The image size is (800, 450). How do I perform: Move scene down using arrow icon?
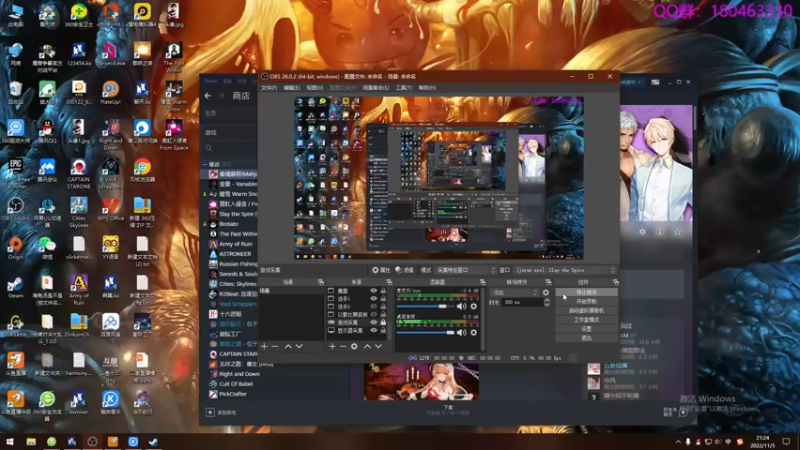click(x=299, y=346)
